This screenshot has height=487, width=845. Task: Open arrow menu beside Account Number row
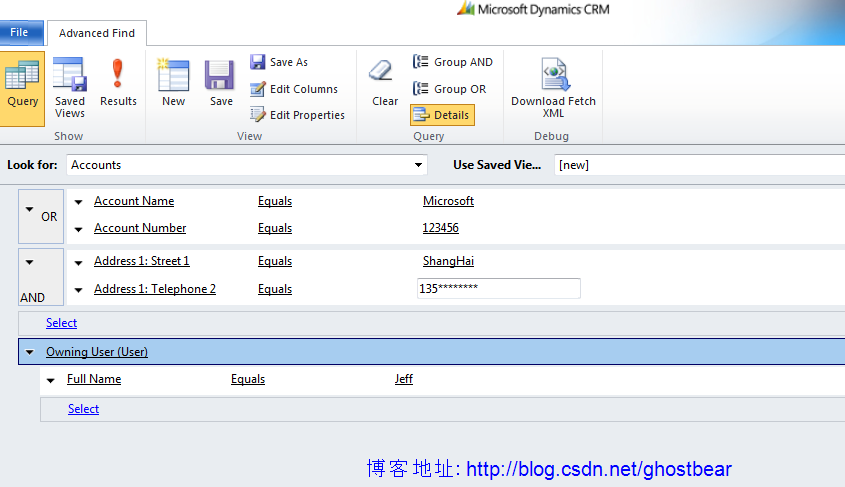[79, 229]
